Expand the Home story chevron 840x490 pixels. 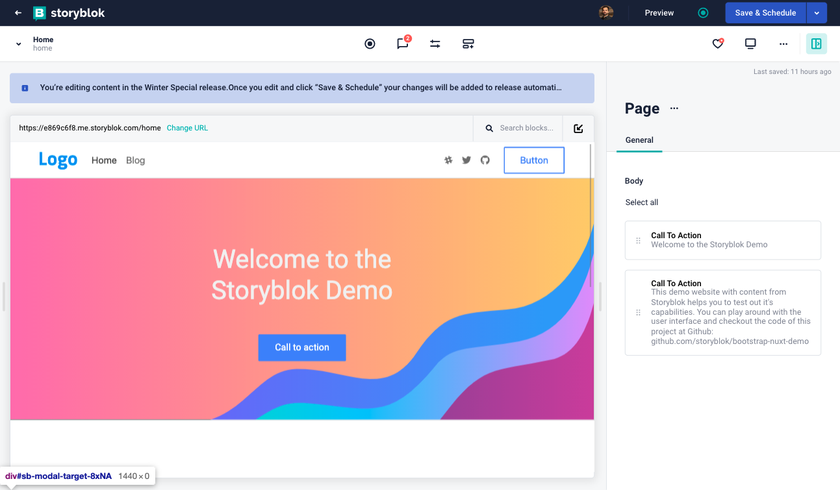19,44
